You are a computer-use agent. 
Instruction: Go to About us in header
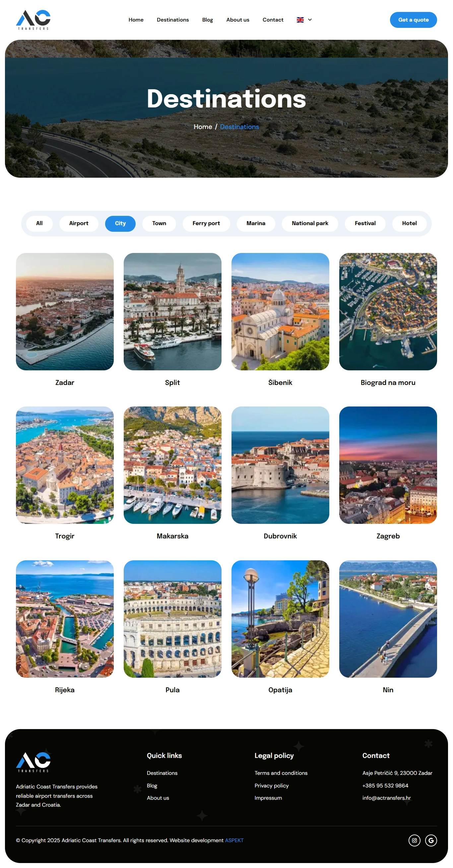coord(238,20)
